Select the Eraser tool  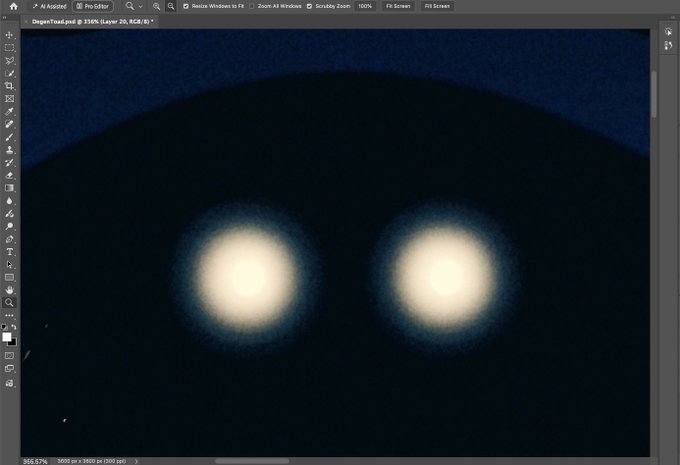9,175
